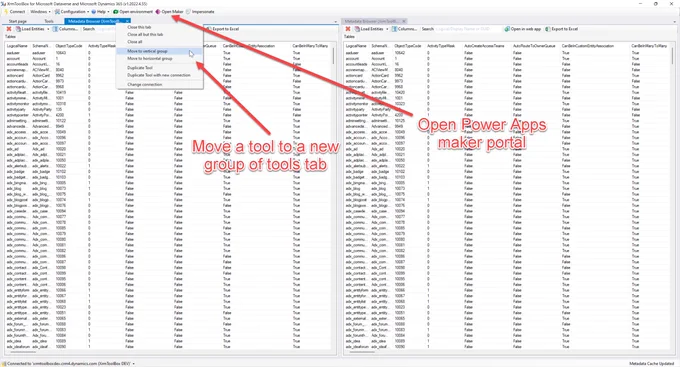This screenshot has height=367, width=680.
Task: Select the actioncard row in left pane
Action: point(168,75)
